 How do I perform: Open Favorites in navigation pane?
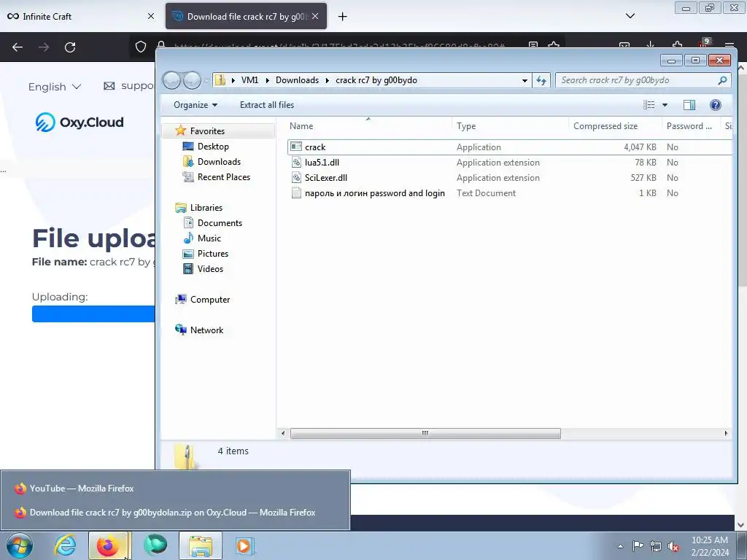click(x=206, y=131)
